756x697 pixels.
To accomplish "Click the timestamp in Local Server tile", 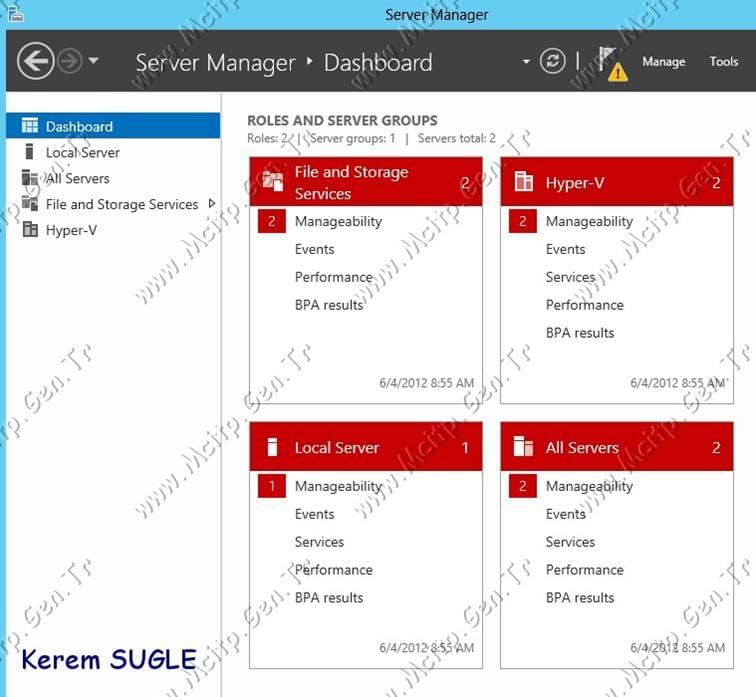I will point(427,648).
